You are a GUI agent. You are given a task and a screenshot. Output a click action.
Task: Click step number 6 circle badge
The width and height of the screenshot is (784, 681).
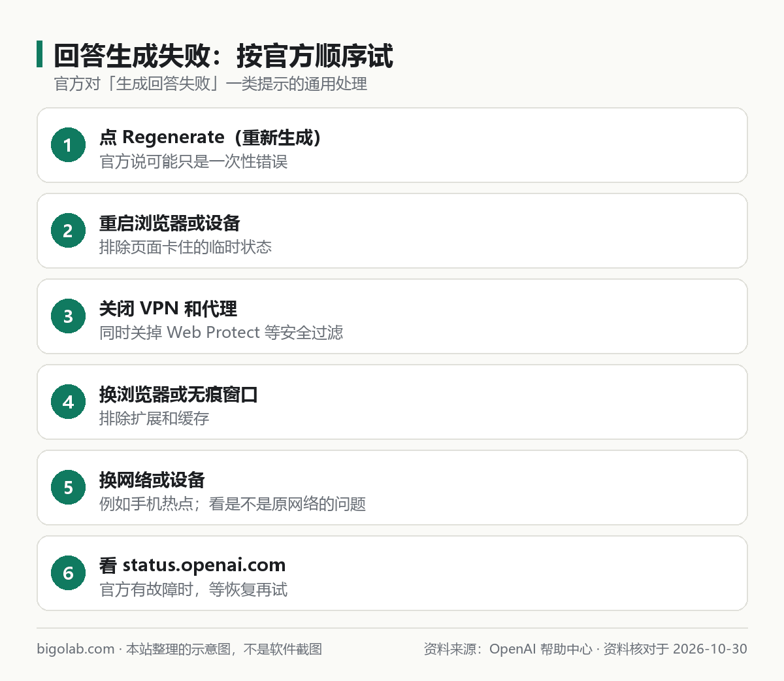point(68,573)
